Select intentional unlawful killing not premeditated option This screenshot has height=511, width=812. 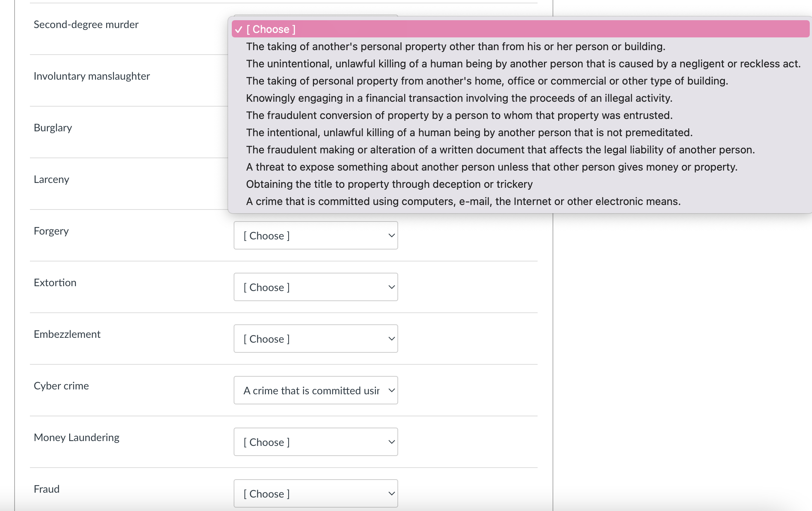pos(469,132)
